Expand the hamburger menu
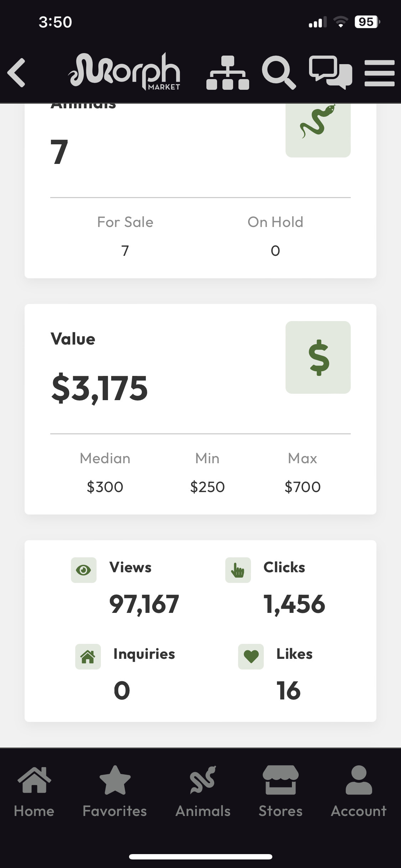401x868 pixels. (379, 73)
